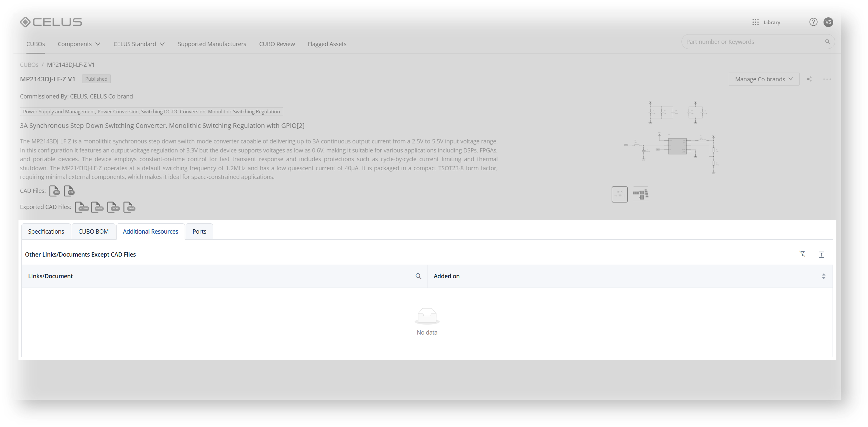Download the Altium exported CAD file
The width and height of the screenshot is (868, 427).
click(x=82, y=207)
